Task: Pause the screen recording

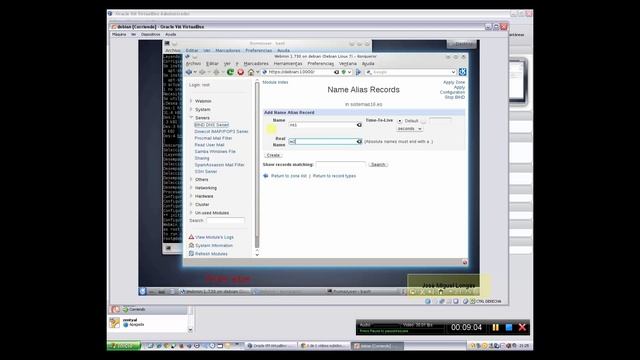Action: 496,327
